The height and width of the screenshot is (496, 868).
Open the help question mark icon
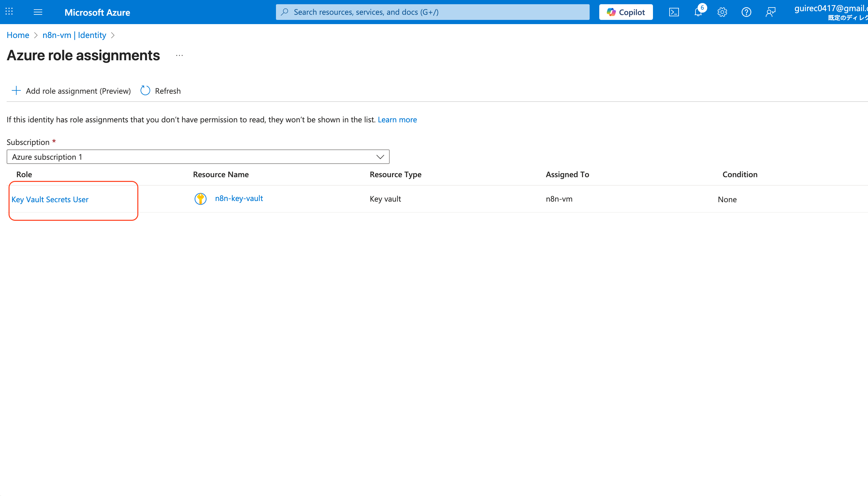746,12
